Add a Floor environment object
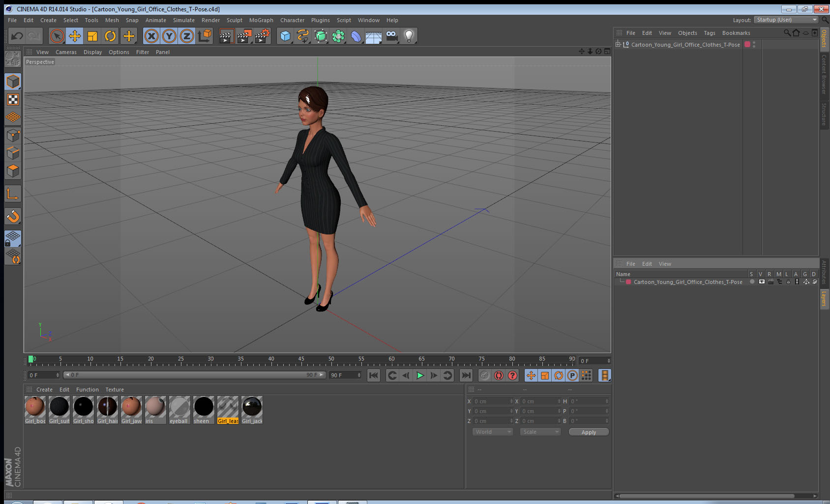 pyautogui.click(x=374, y=37)
